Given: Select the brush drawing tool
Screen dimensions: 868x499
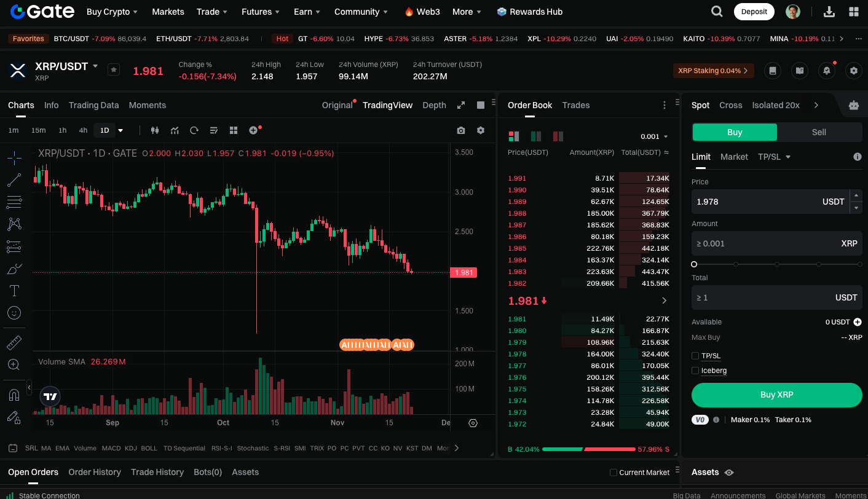Looking at the screenshot, I should click(14, 269).
